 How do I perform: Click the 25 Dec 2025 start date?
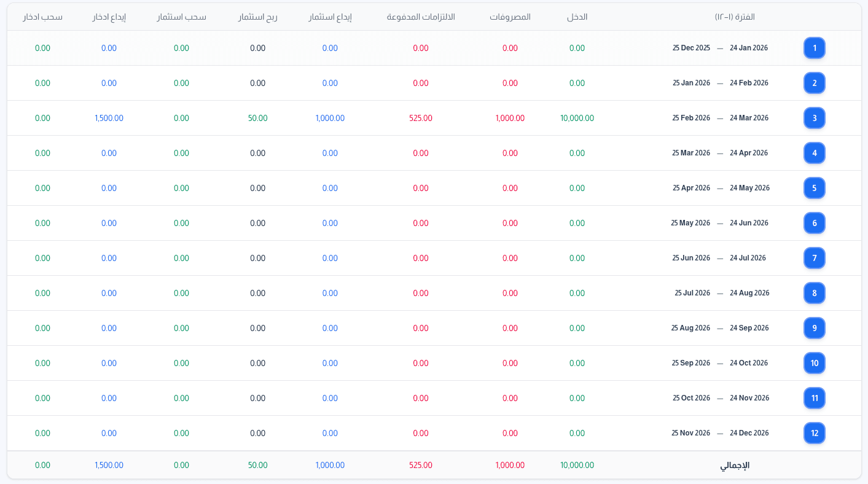(691, 48)
